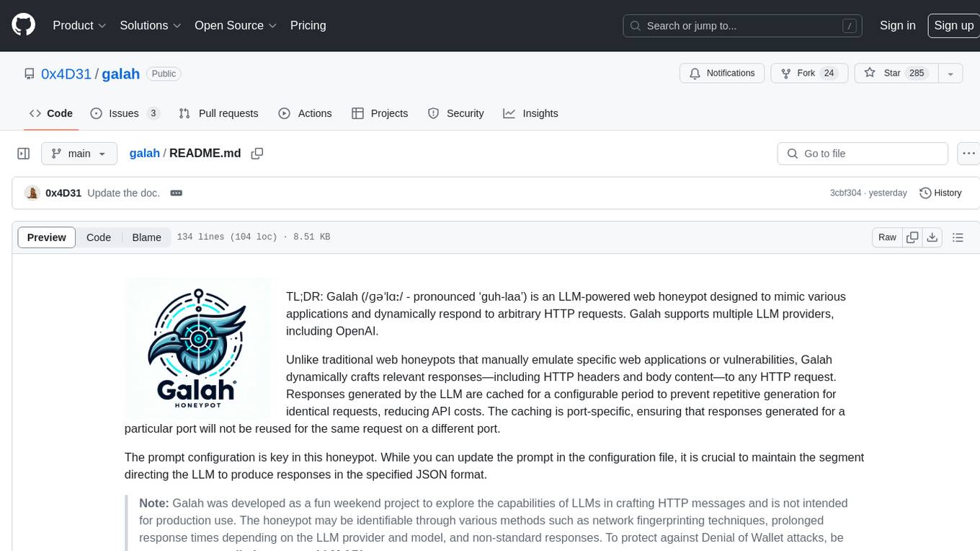This screenshot has height=551, width=980.
Task: Switch to the Actions tab
Action: [306, 113]
